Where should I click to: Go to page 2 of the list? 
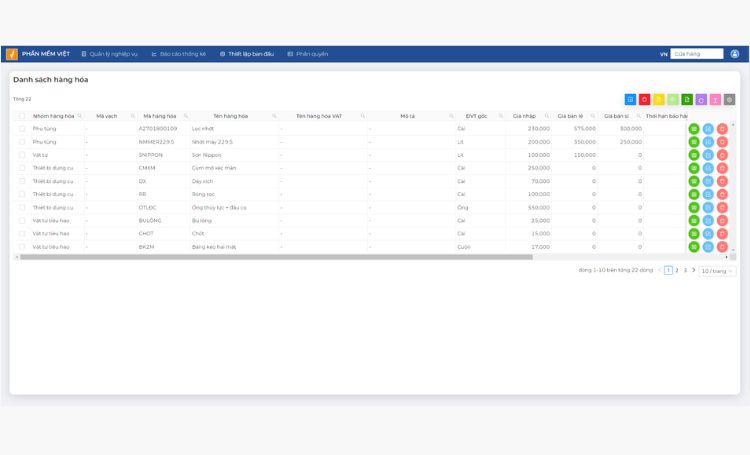(677, 270)
